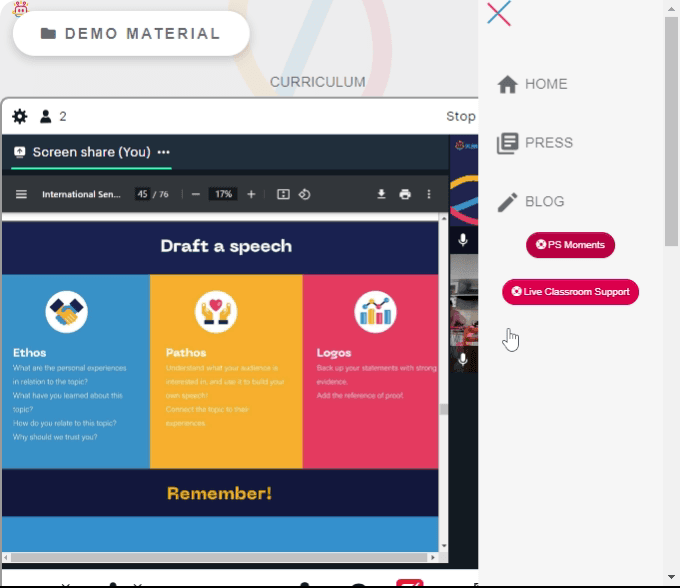Go to HOME in side menu

(x=532, y=84)
